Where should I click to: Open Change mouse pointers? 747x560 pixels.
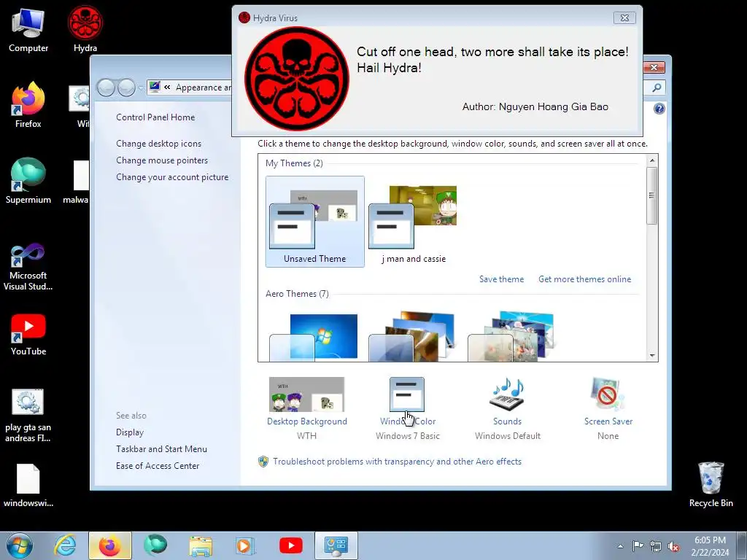162,160
